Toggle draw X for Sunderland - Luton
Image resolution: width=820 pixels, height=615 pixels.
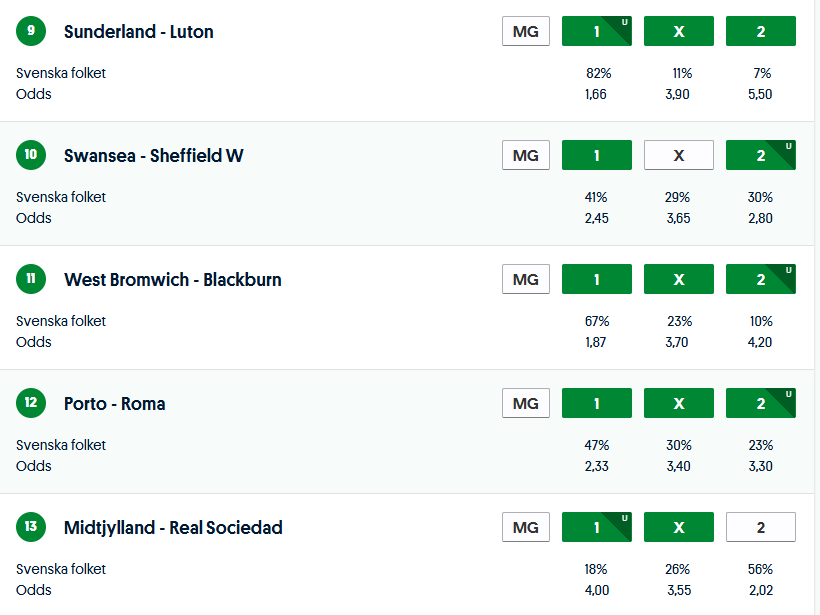679,31
